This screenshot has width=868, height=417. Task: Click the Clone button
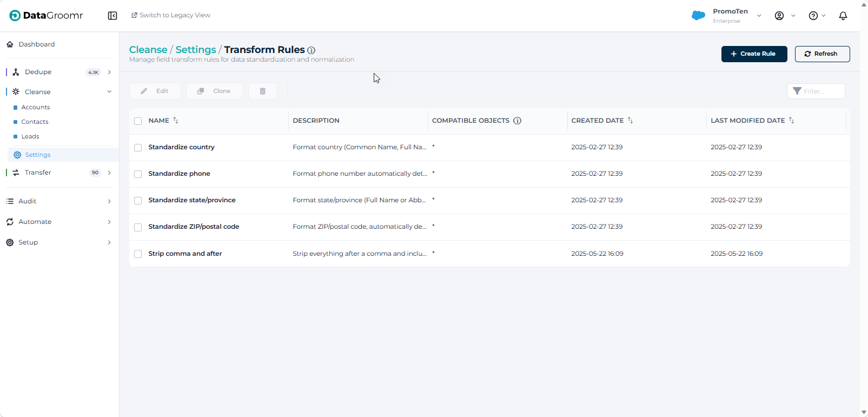click(215, 91)
